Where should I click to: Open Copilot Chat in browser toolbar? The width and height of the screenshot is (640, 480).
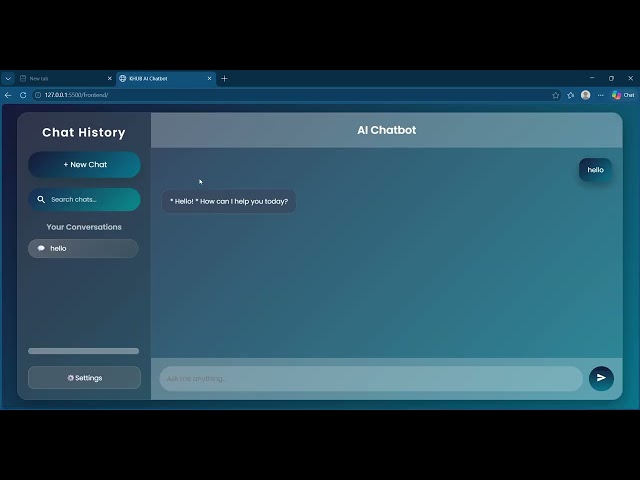pos(623,95)
